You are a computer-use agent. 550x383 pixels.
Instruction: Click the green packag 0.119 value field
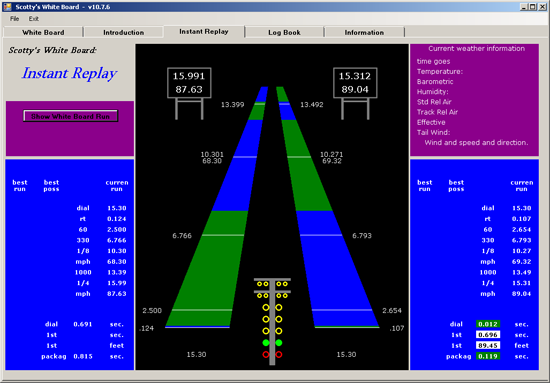point(488,356)
